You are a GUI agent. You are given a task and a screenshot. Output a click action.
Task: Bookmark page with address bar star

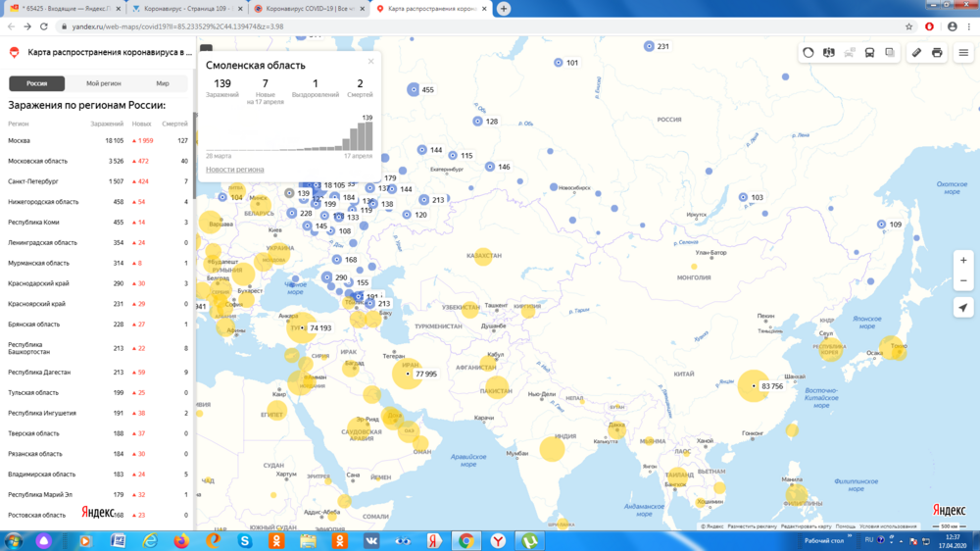click(909, 26)
